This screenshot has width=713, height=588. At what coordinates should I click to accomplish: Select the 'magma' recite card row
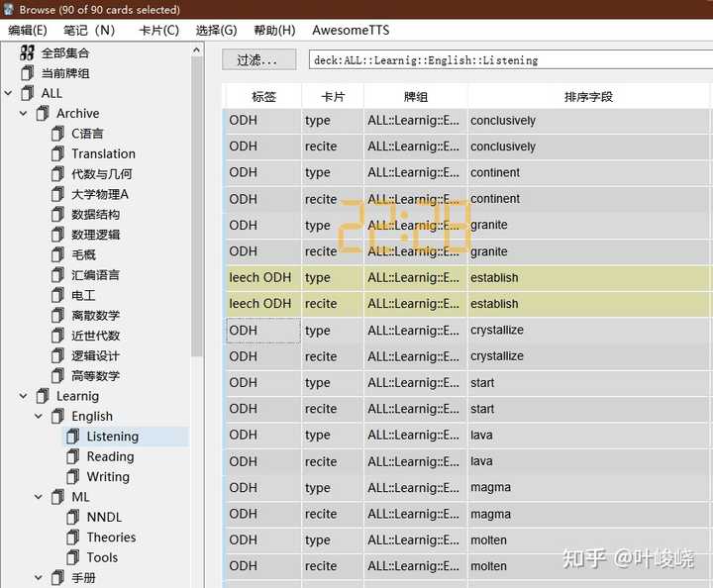point(467,514)
